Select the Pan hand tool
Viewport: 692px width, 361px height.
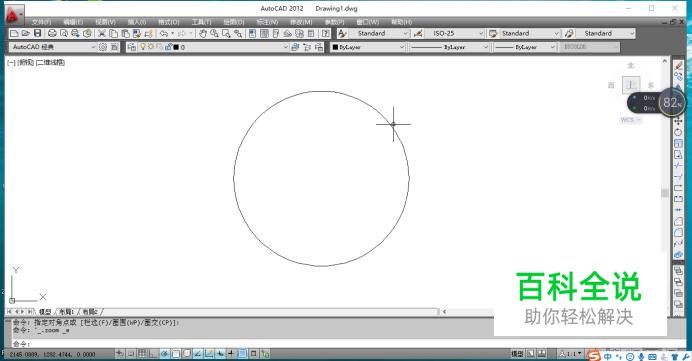tap(203, 33)
